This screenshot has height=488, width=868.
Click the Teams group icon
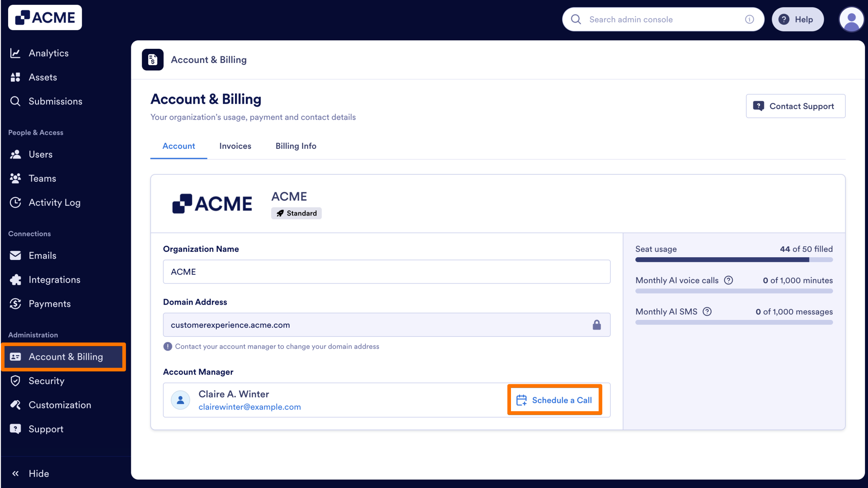pos(15,179)
